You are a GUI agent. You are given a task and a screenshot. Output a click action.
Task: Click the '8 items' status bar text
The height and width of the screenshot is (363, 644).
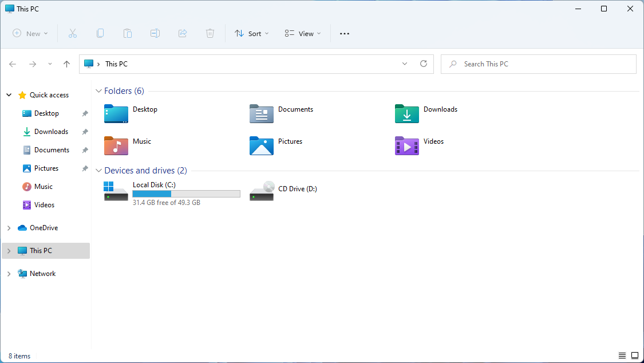tap(19, 356)
